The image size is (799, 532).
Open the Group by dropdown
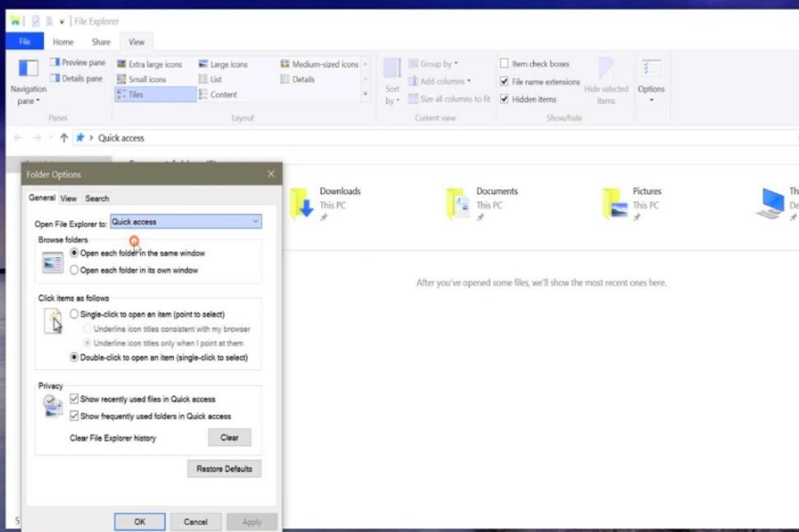pyautogui.click(x=433, y=64)
